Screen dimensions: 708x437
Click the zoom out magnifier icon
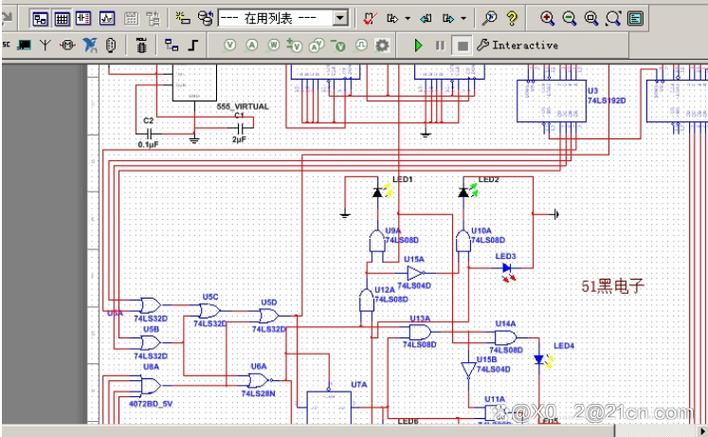pos(569,18)
